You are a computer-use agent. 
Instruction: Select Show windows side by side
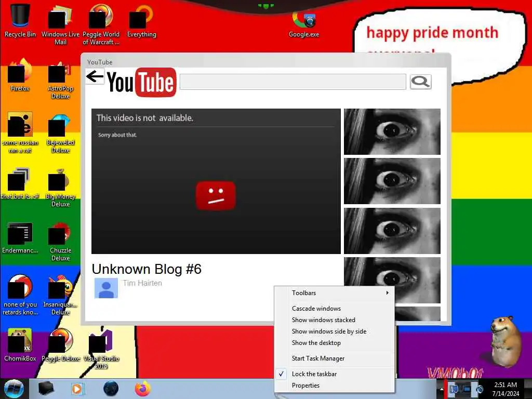(334, 331)
